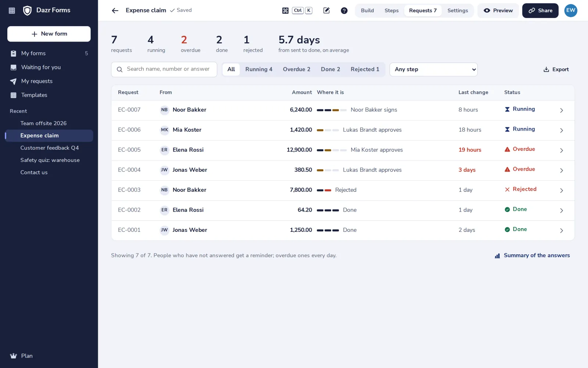Switch to the Steps tab

pos(391,11)
